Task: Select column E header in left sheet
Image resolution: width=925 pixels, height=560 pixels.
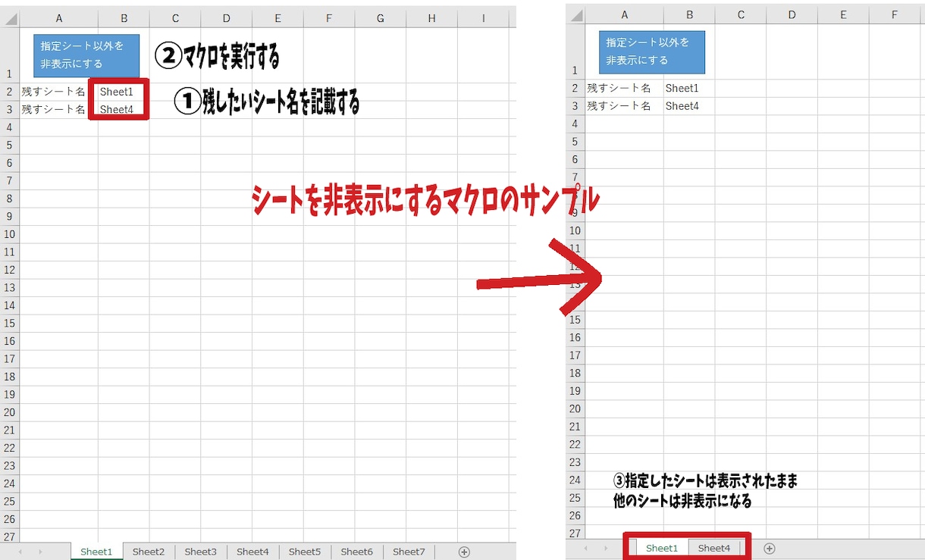Action: tap(277, 17)
